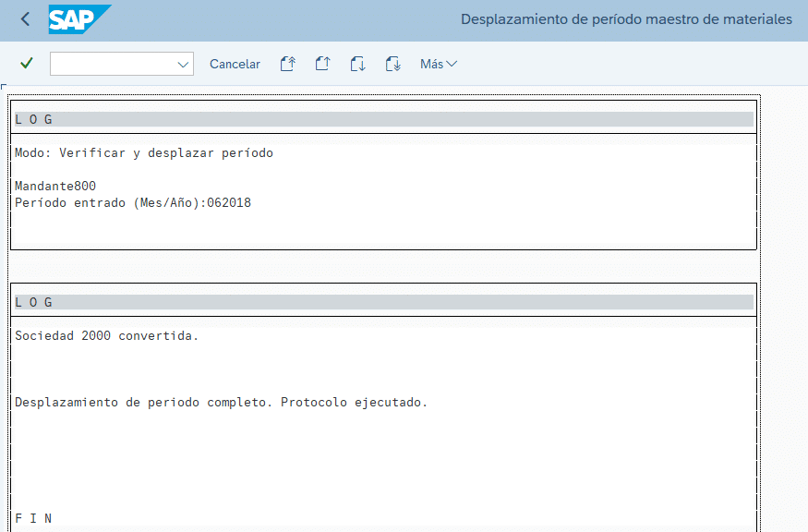Select the 'Período entrado (Mes/Año):062018' line
Screen dimensions: 808x532
click(133, 202)
